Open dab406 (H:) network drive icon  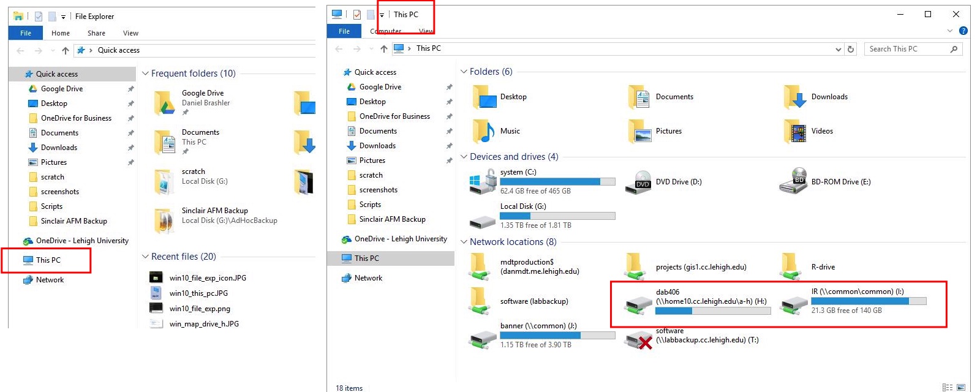click(638, 304)
